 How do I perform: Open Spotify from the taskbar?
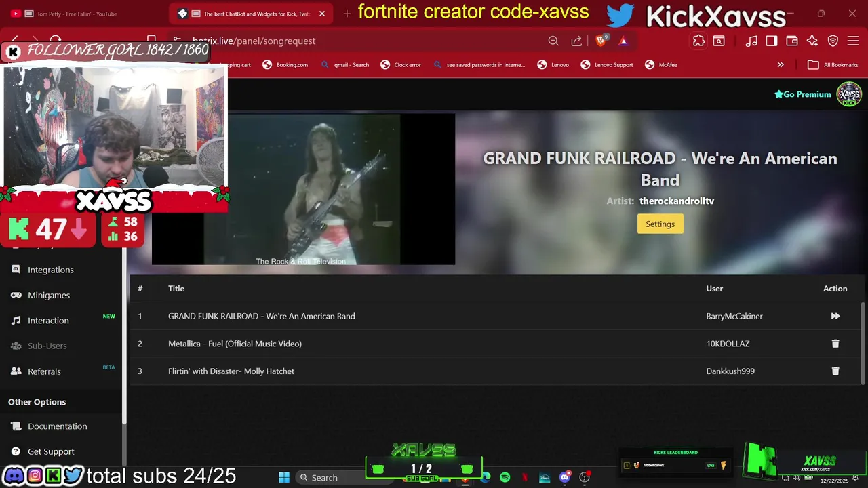(x=505, y=478)
